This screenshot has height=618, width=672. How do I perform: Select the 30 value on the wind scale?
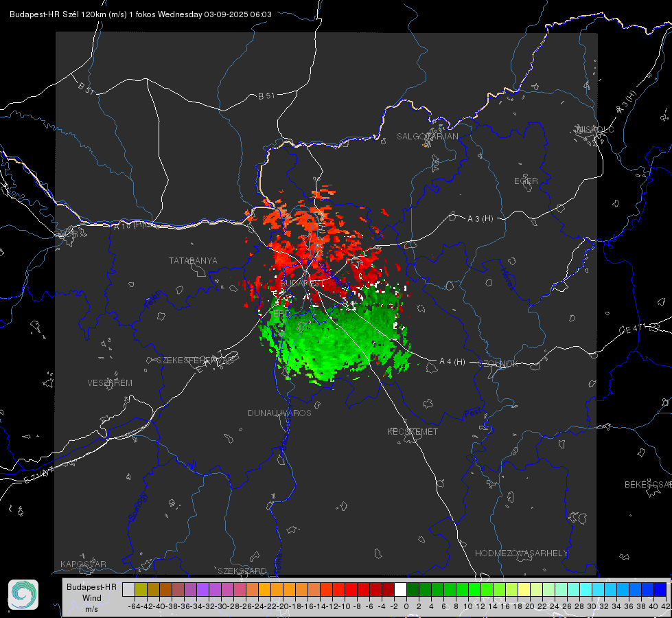(x=592, y=606)
